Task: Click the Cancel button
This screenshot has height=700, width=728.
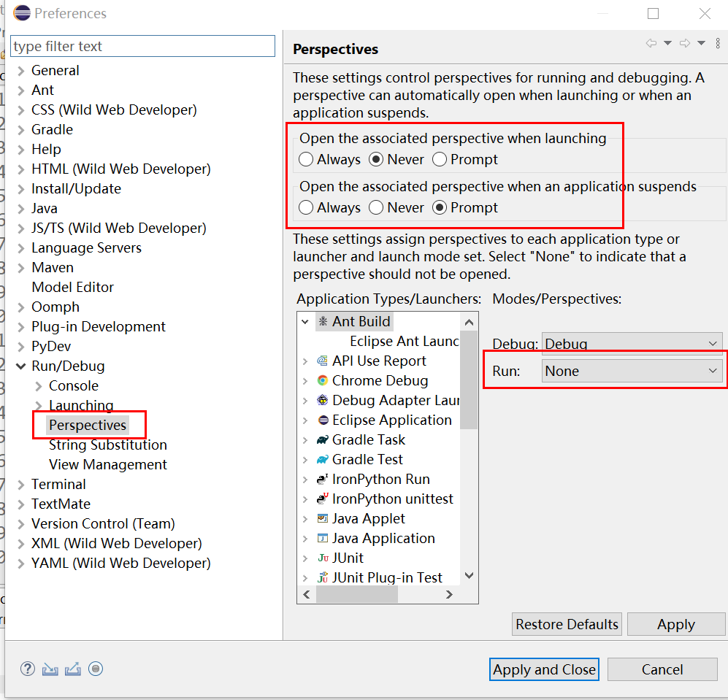Action: tap(662, 669)
